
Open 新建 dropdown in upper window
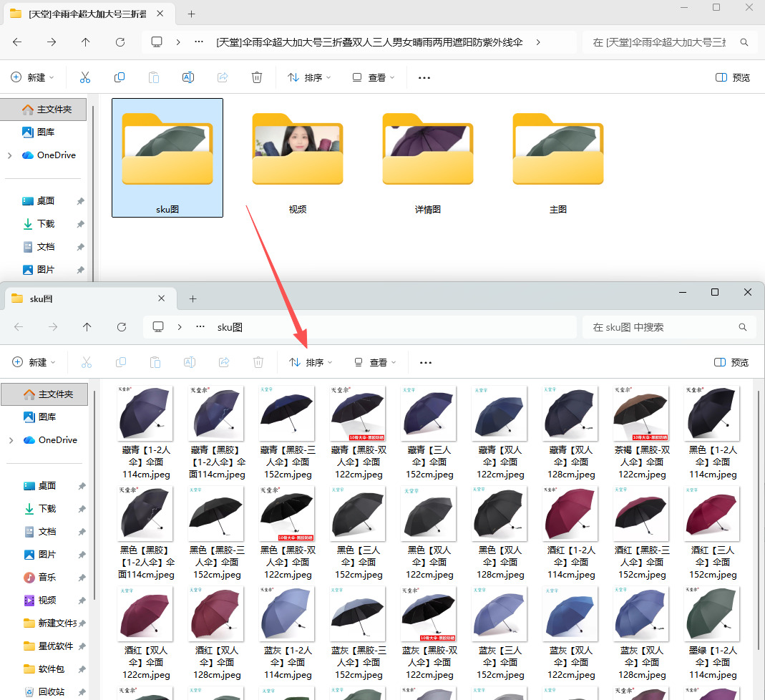(x=33, y=77)
